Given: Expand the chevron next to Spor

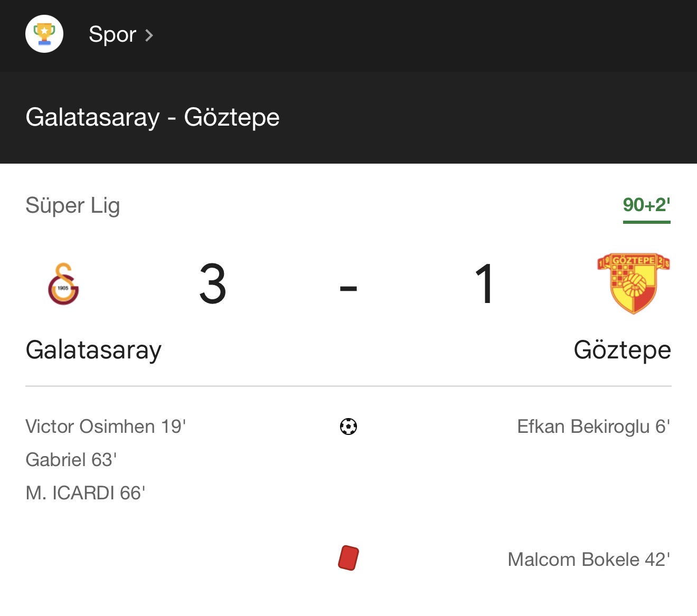Looking at the screenshot, I should pyautogui.click(x=149, y=35).
